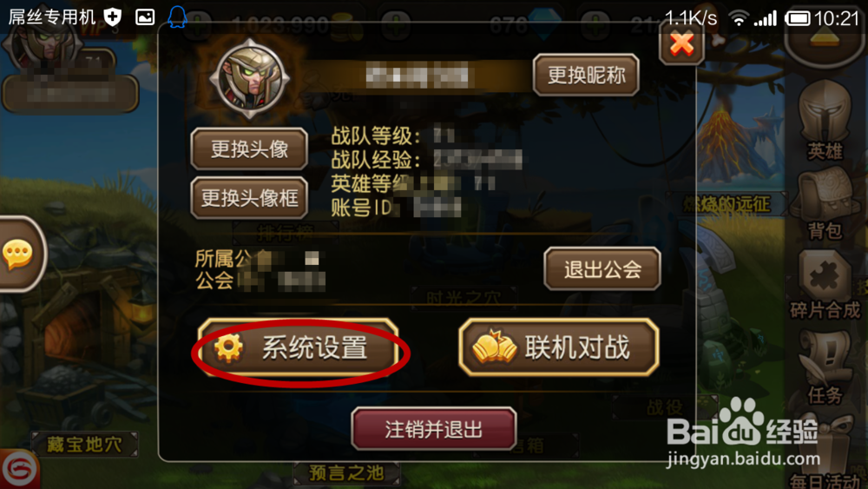Start 联机对战 with boxing gloves icon
This screenshot has height=489, width=868.
click(558, 347)
